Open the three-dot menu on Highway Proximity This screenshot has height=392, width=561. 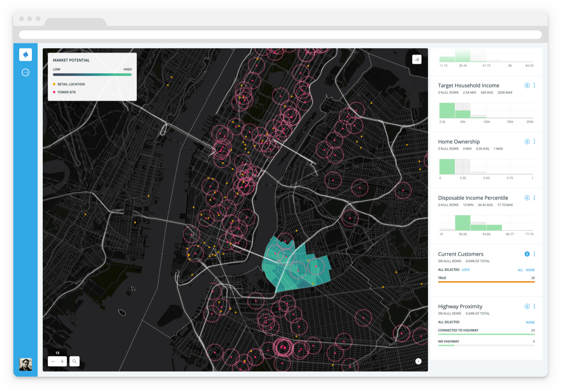tap(535, 306)
